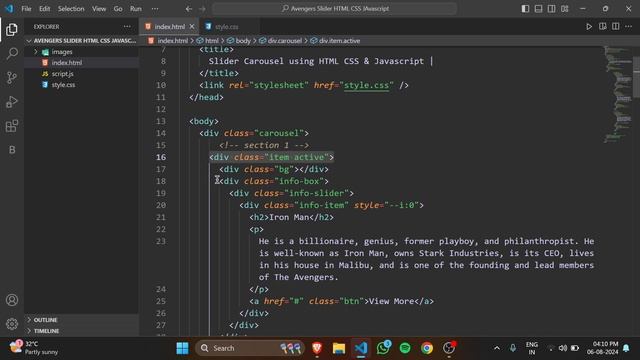The image size is (640, 360).
Task: Expand the Outline section
Action: pyautogui.click(x=82, y=320)
